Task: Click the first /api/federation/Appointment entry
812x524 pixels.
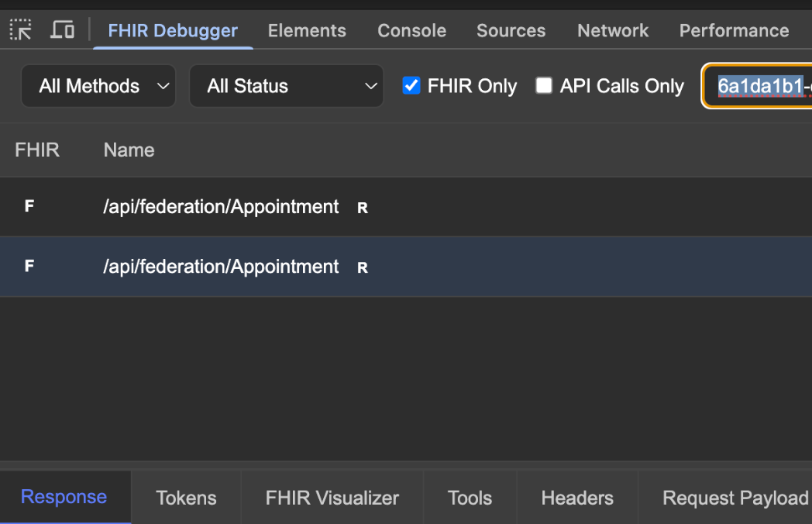Action: 221,206
